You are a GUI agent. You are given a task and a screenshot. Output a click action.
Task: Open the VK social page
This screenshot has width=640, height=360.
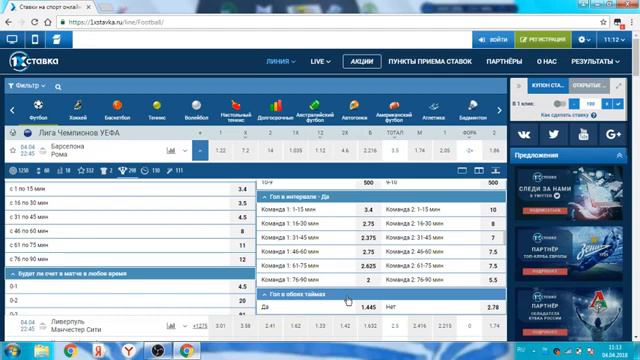524,134
